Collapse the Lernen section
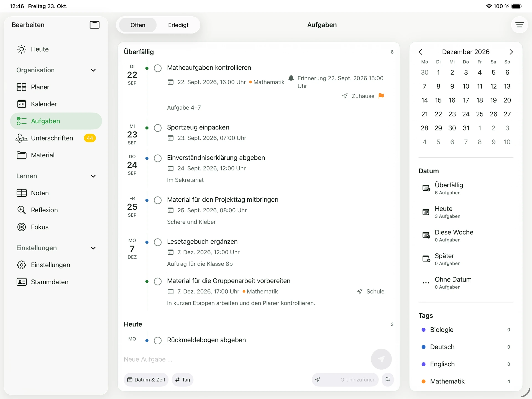The image size is (532, 399). pos(93,176)
